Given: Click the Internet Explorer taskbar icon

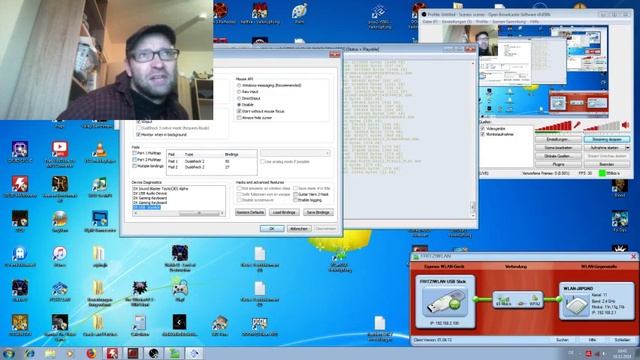Looking at the screenshot, I should (x=29, y=353).
